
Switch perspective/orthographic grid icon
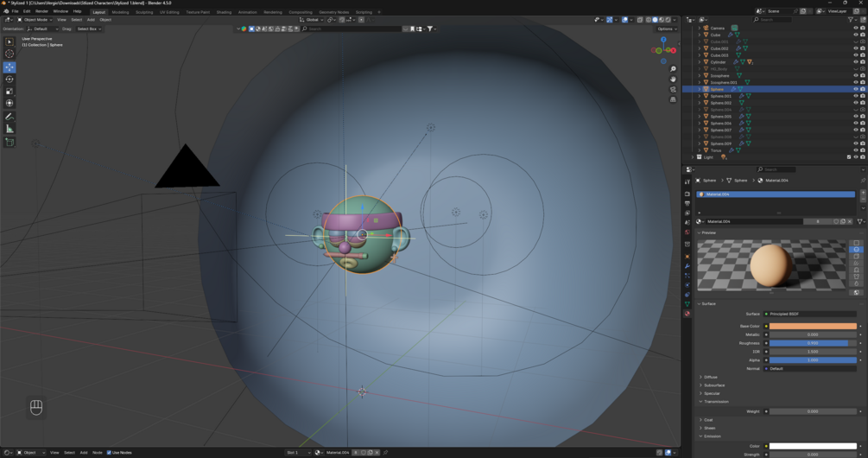[673, 99]
